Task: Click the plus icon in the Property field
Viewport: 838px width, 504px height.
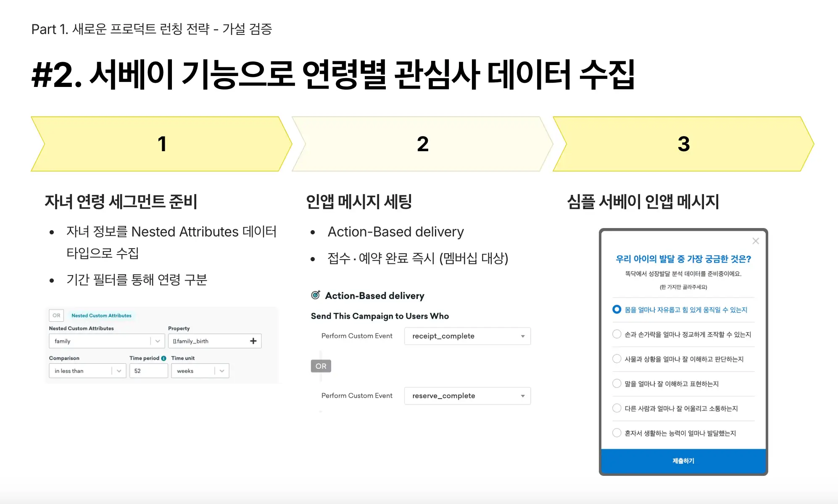Action: 253,341
